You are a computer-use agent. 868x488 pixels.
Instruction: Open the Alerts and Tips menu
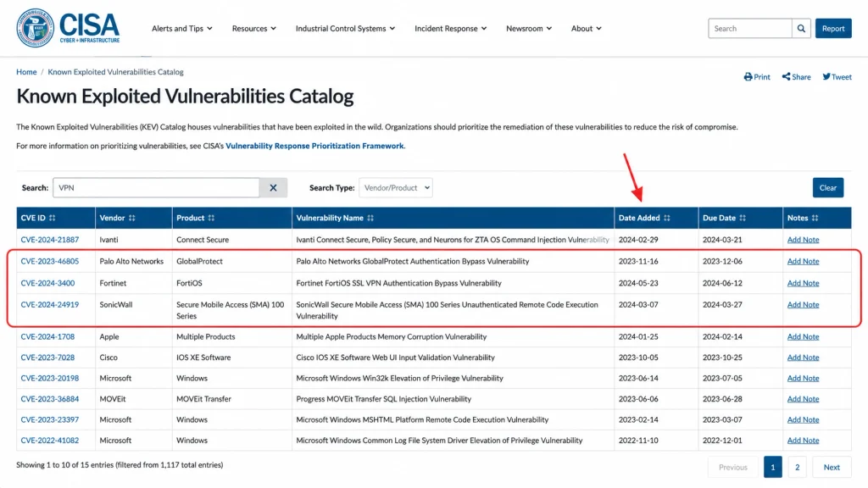182,28
